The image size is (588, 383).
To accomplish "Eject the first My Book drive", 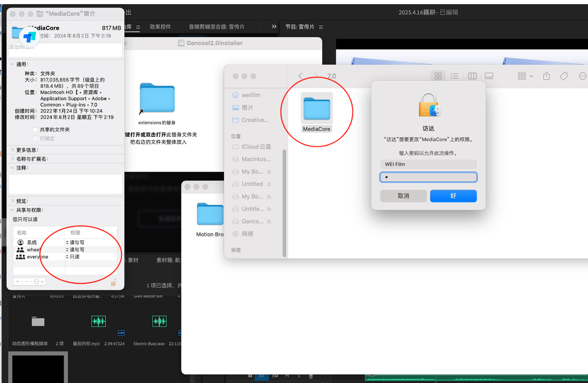I will pos(269,172).
